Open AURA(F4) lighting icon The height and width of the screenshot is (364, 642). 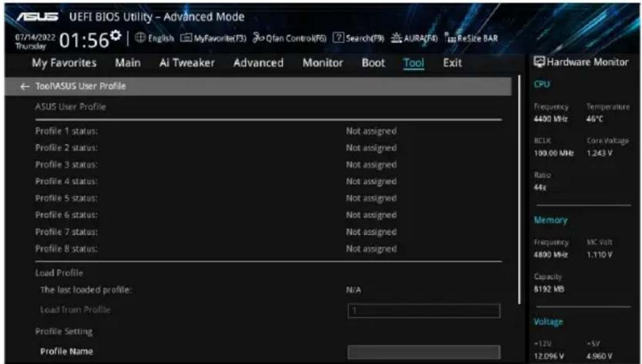pos(396,38)
